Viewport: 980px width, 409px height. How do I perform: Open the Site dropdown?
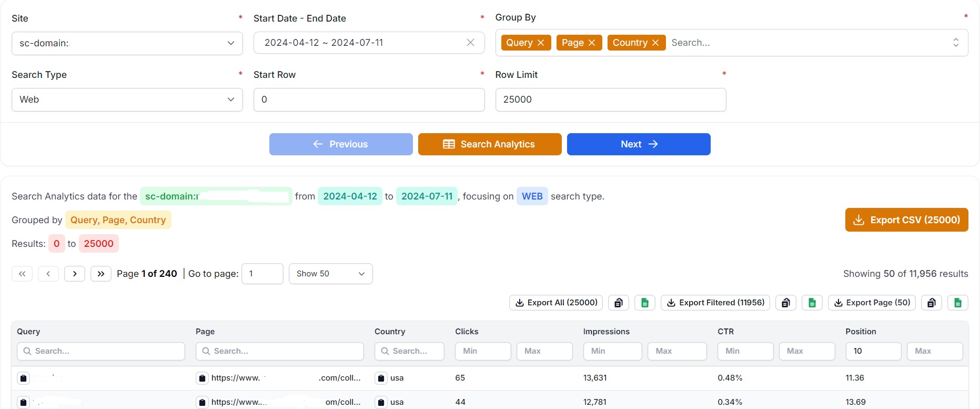click(x=127, y=43)
